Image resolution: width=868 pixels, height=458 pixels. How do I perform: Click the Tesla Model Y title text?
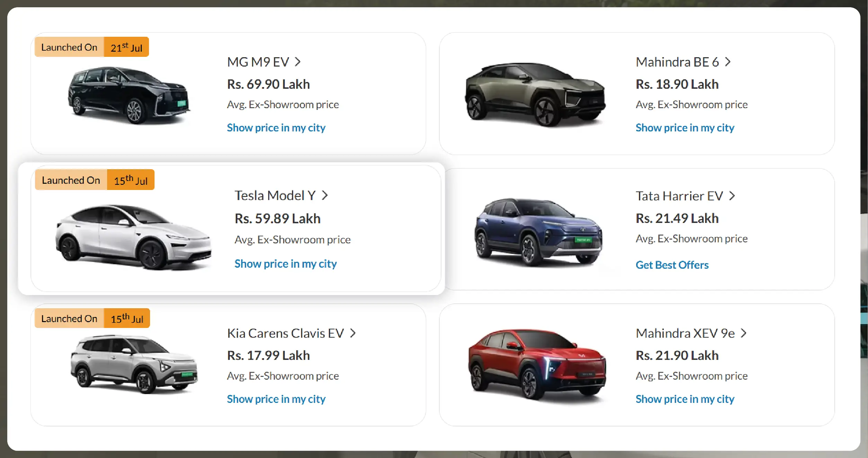coord(275,196)
